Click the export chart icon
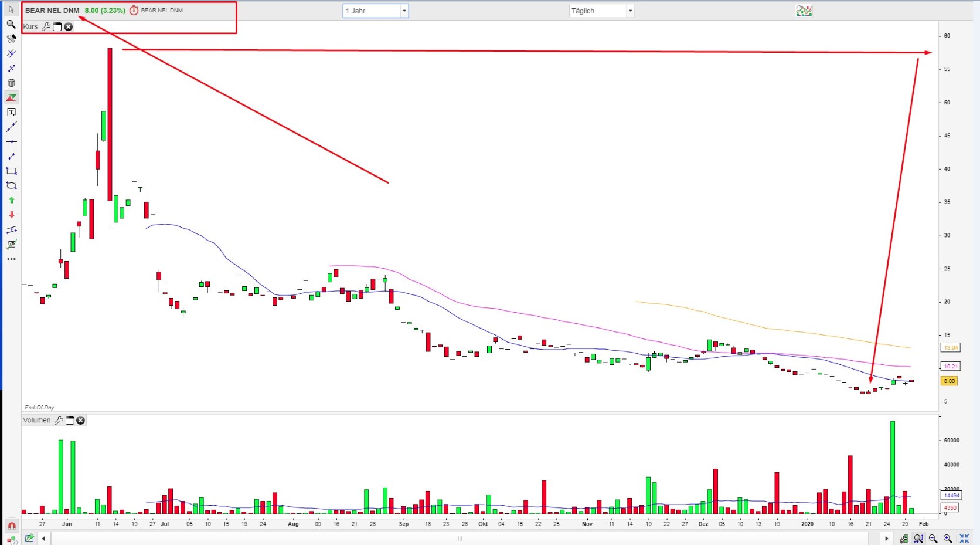980x545 pixels. [x=29, y=538]
